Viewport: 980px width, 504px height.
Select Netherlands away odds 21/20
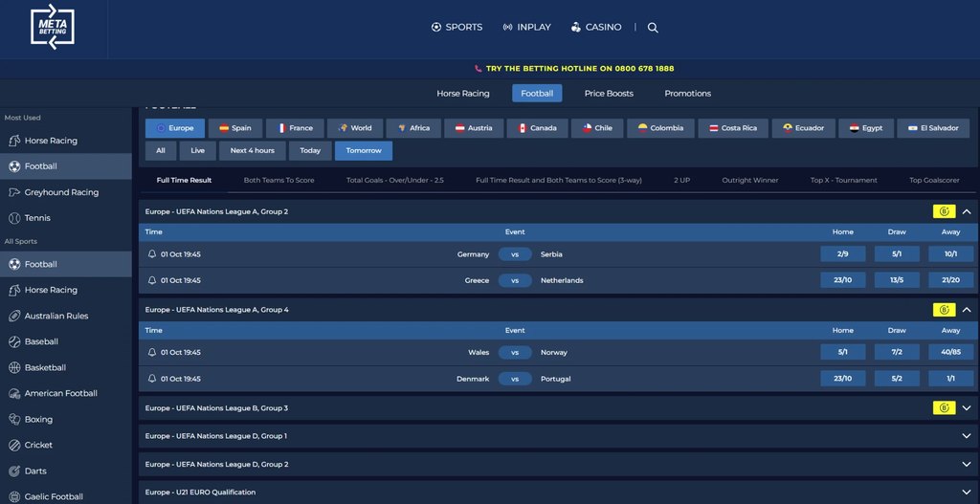point(950,280)
